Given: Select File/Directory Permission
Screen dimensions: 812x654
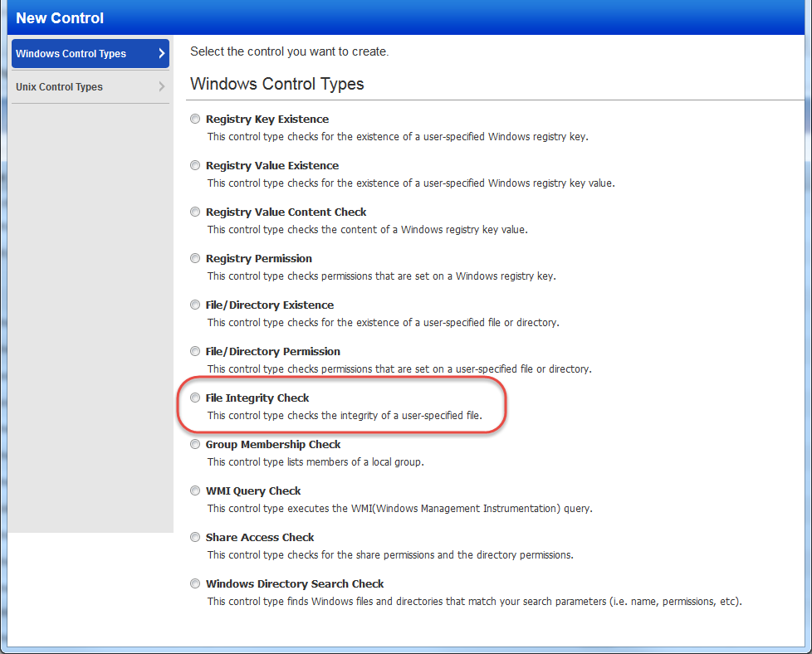Looking at the screenshot, I should (194, 351).
